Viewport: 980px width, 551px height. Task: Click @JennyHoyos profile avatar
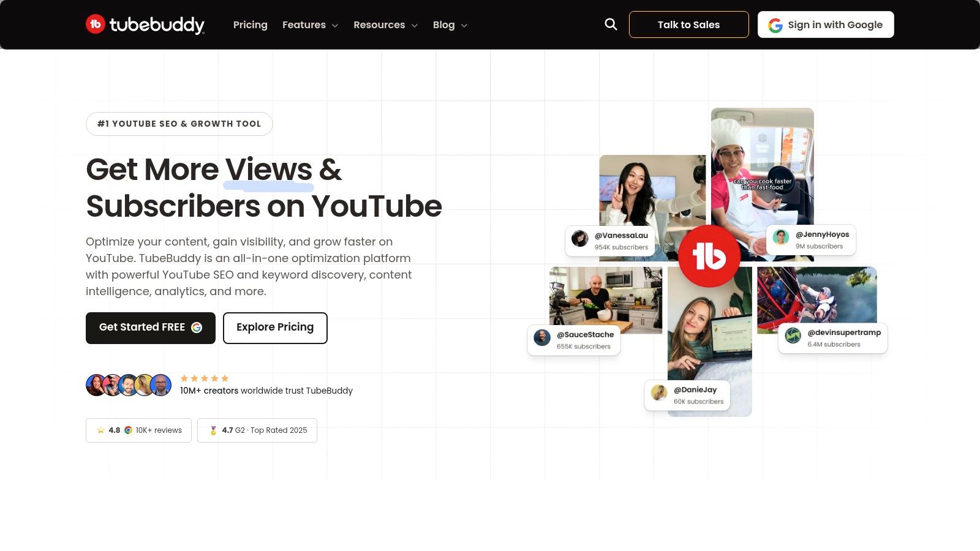click(780, 237)
